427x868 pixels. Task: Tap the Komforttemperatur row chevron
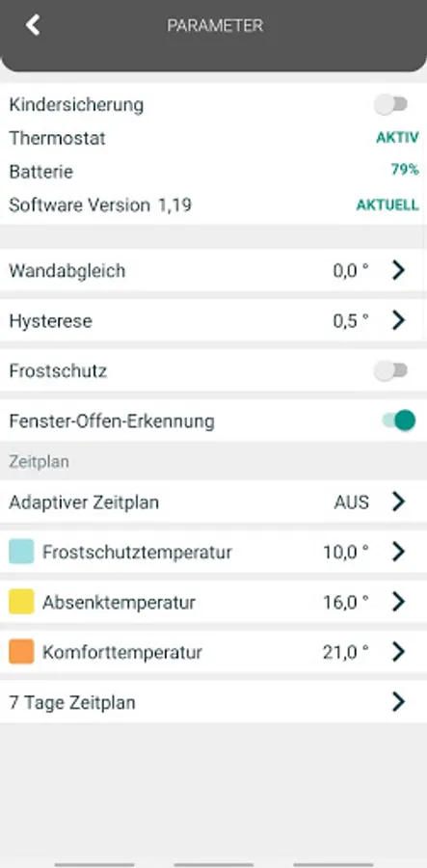coord(398,652)
